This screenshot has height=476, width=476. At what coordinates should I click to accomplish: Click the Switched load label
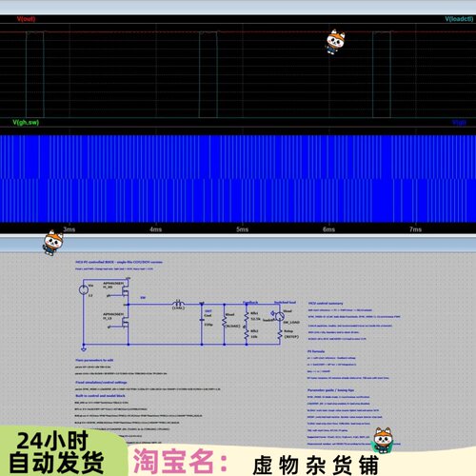(285, 302)
